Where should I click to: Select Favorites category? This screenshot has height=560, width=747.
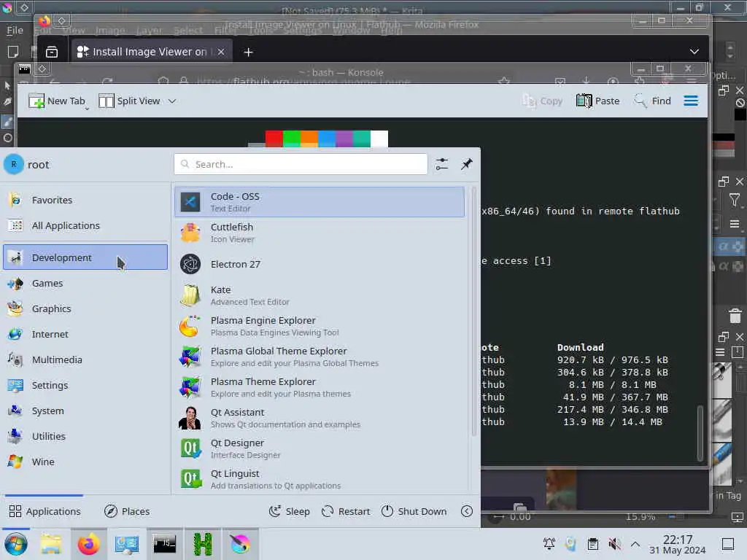click(x=85, y=200)
